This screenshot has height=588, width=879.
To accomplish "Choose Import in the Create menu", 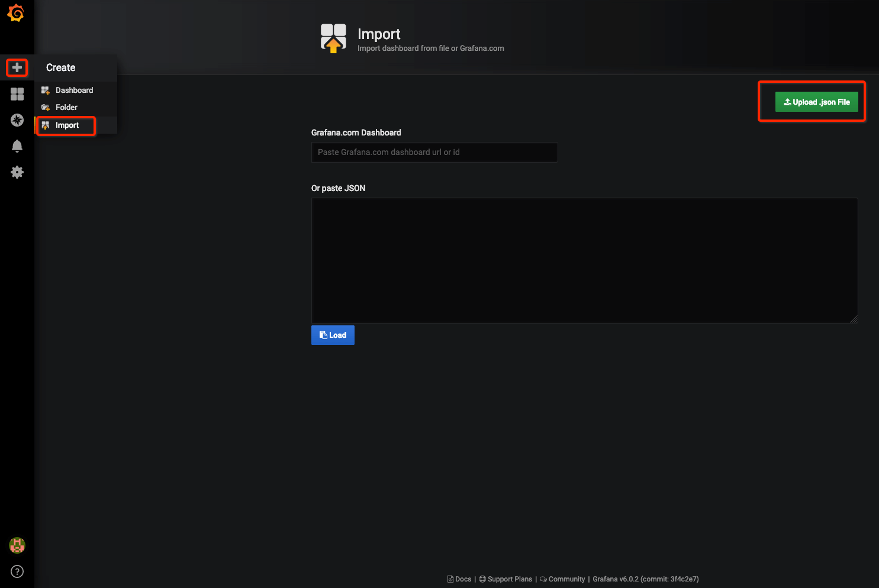I will (x=67, y=125).
